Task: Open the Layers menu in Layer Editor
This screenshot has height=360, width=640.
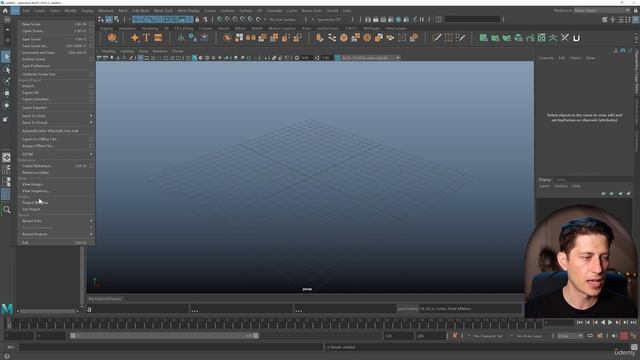Action: coord(544,186)
